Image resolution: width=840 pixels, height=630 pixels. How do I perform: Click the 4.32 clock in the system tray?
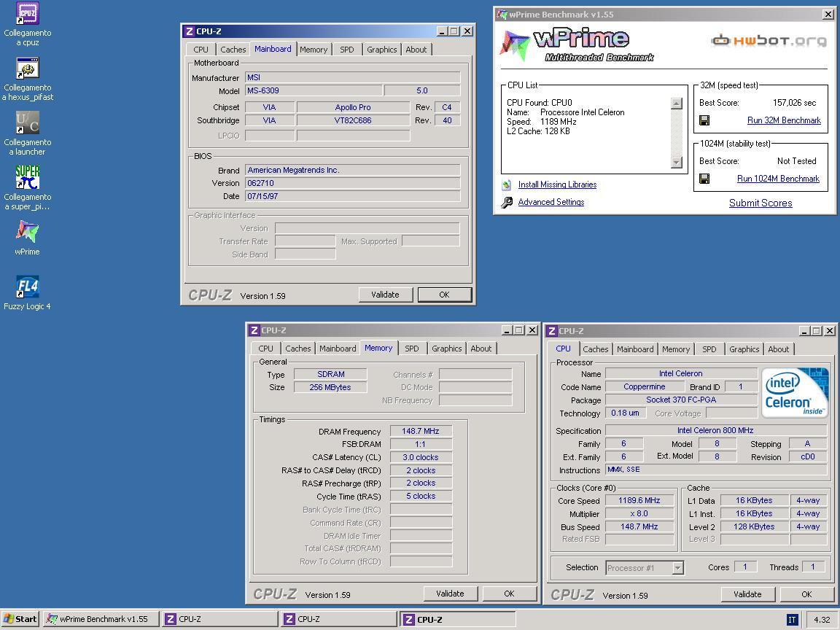pos(822,620)
